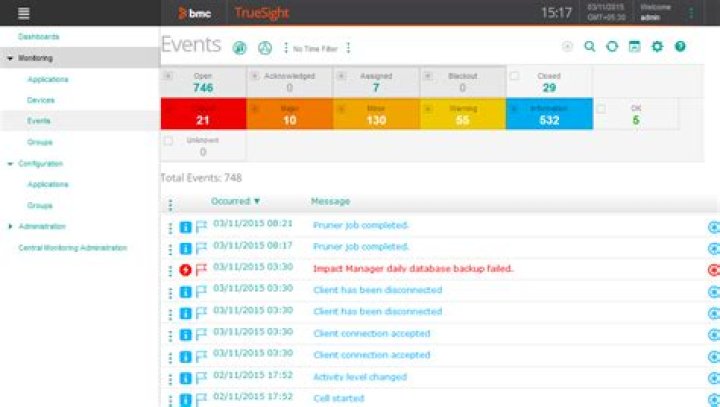Click the greyed circular icon left of search
720x407 pixels.
click(x=568, y=46)
